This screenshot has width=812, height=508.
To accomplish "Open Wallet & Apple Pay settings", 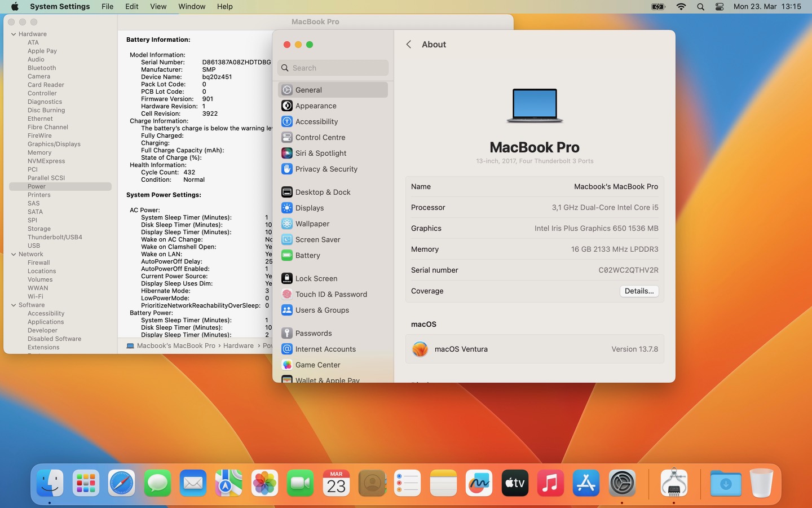I will (x=327, y=380).
